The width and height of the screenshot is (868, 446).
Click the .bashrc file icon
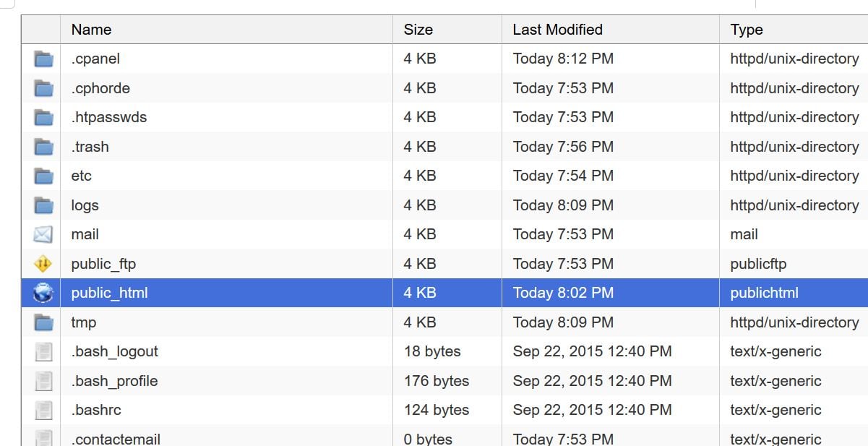[42, 410]
